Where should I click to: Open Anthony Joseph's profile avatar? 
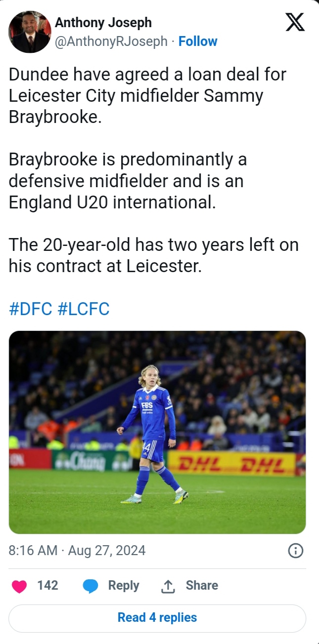point(30,32)
